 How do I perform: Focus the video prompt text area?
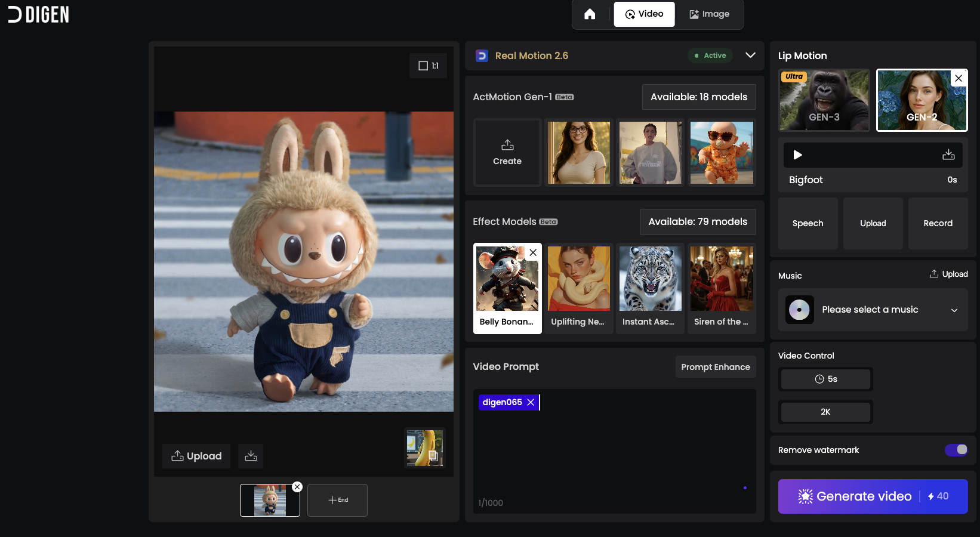615,452
